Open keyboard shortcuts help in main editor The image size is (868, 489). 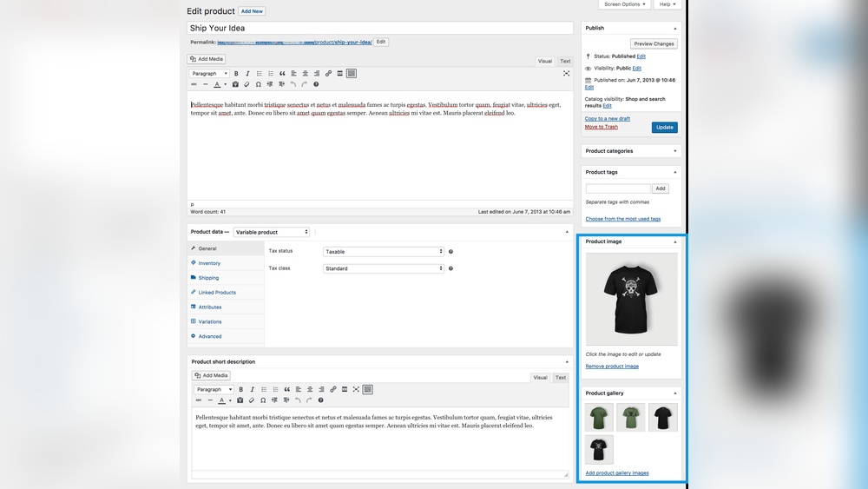pyautogui.click(x=316, y=85)
